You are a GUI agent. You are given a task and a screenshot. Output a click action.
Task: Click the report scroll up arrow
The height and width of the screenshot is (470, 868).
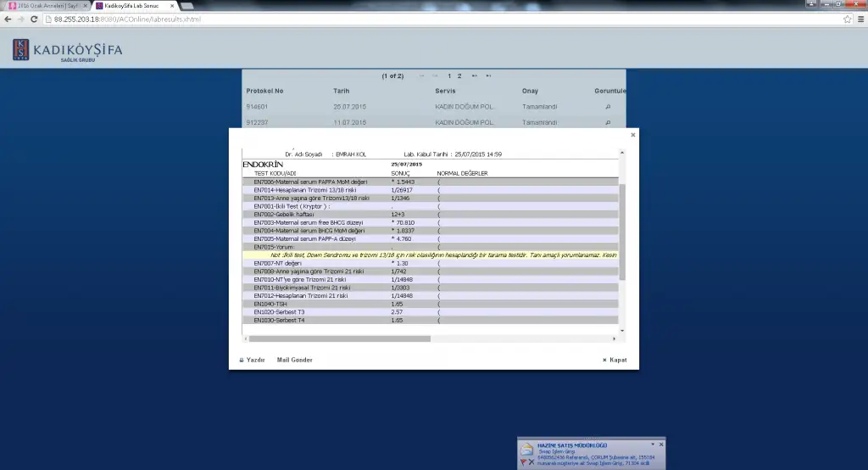click(x=622, y=153)
